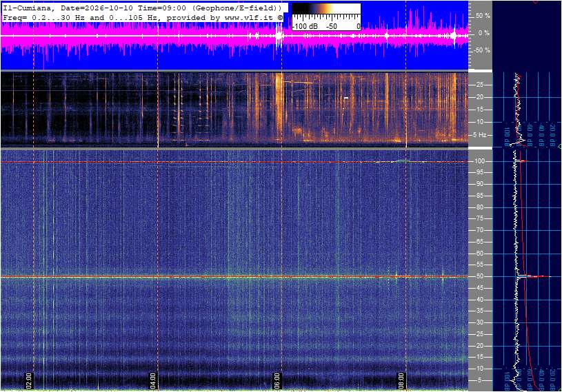Viewport: 562px width, 392px height.
Task: Click the 80 E-field axis label
Action: [479, 207]
